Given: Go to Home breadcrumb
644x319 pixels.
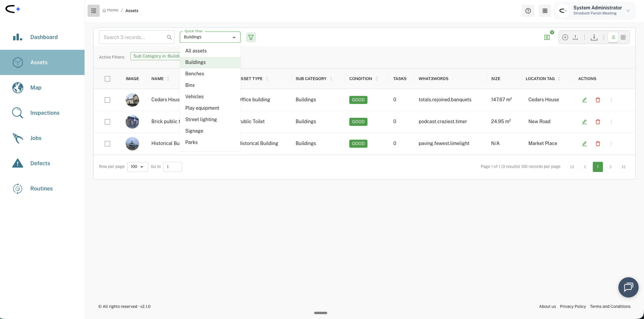Looking at the screenshot, I should 110,10.
